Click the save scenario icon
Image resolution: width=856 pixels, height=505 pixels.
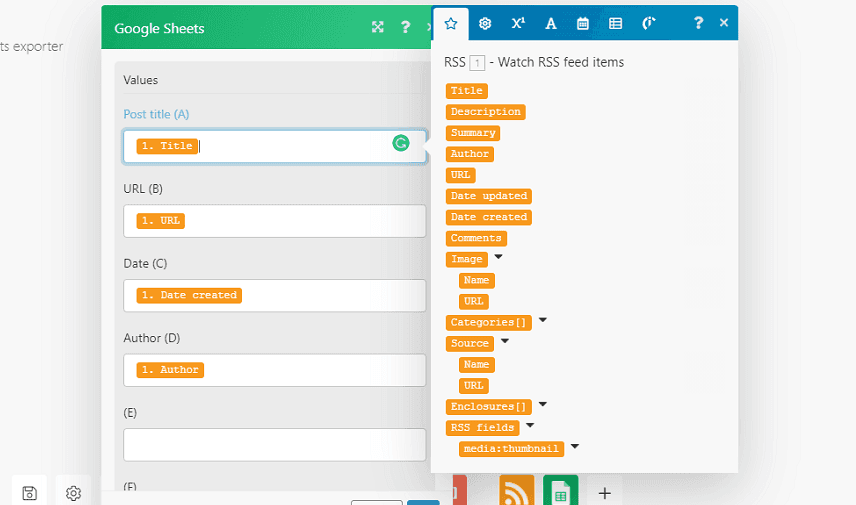(30, 492)
